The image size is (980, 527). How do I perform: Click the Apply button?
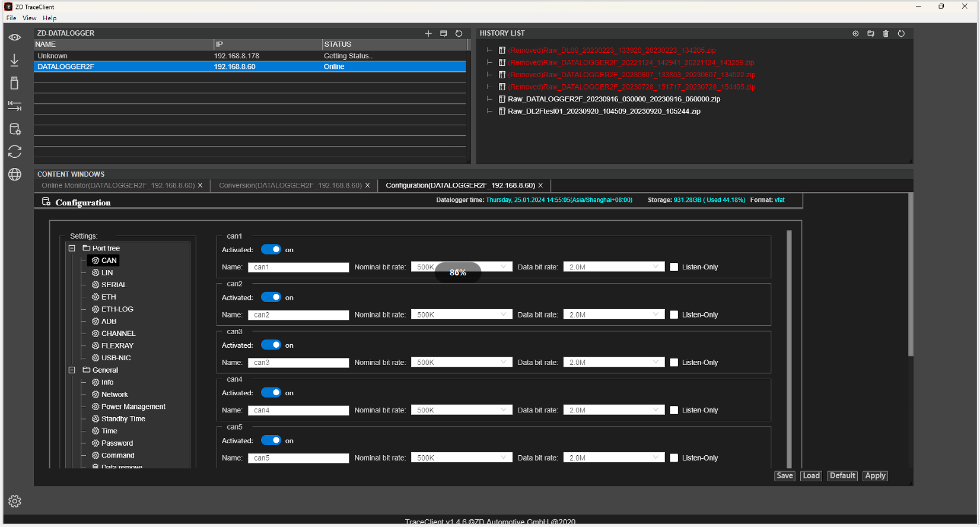coord(875,476)
